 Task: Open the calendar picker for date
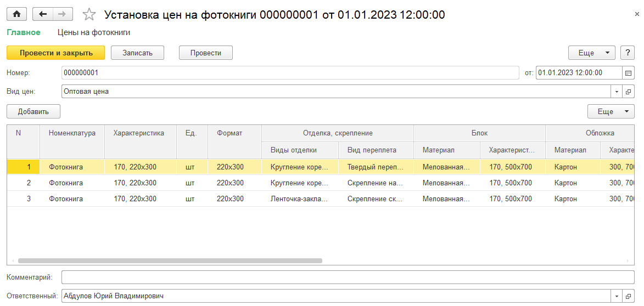628,73
